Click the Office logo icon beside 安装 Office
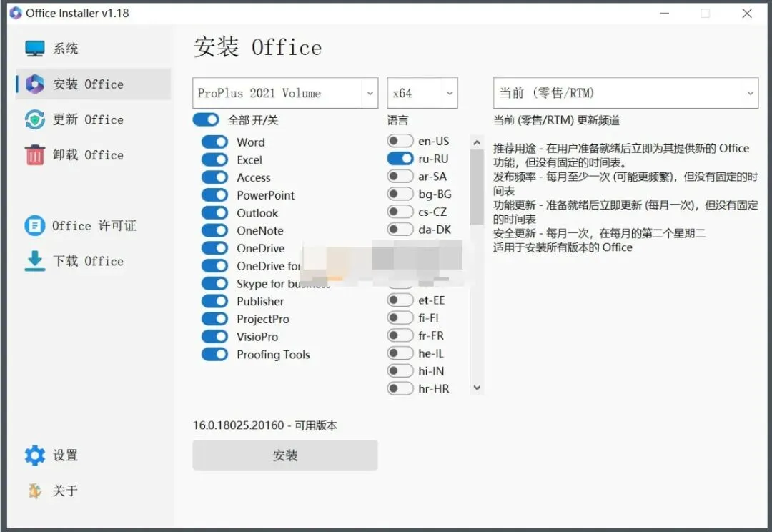Screen dimensions: 772x532 click(35, 84)
